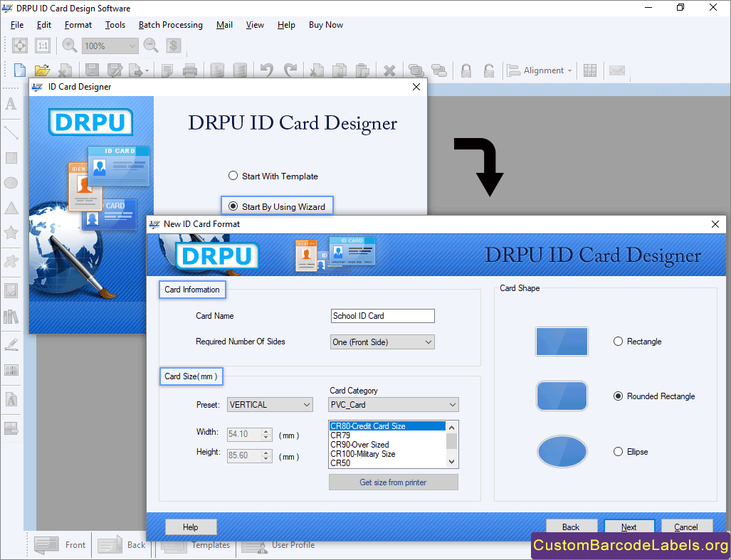731x560 pixels.
Task: Click the Ellipse shape preview thumbnail
Action: (x=562, y=451)
